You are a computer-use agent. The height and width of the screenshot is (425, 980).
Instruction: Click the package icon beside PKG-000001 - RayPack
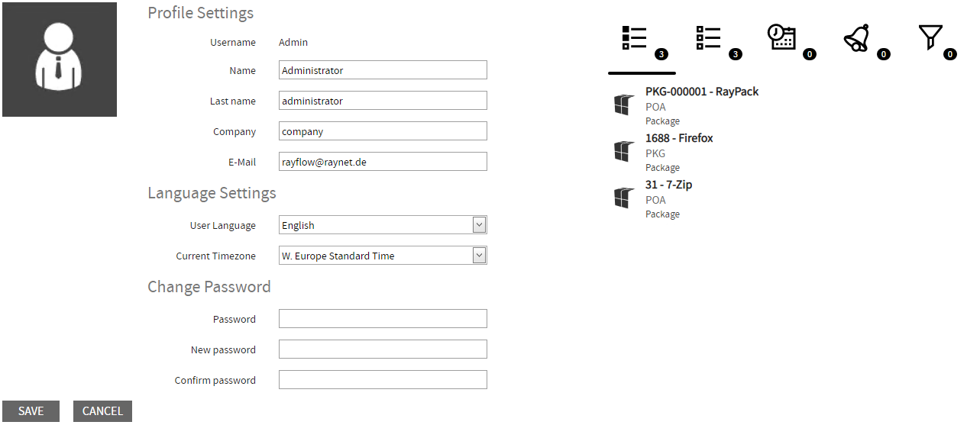[x=624, y=105]
